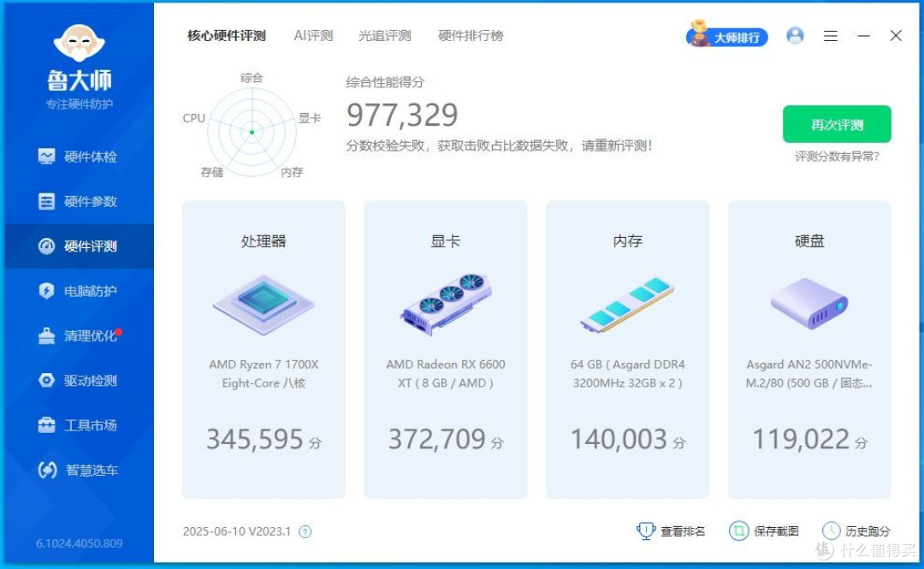
Task: Click the 驱动检测 gear icon
Action: pyautogui.click(x=46, y=380)
